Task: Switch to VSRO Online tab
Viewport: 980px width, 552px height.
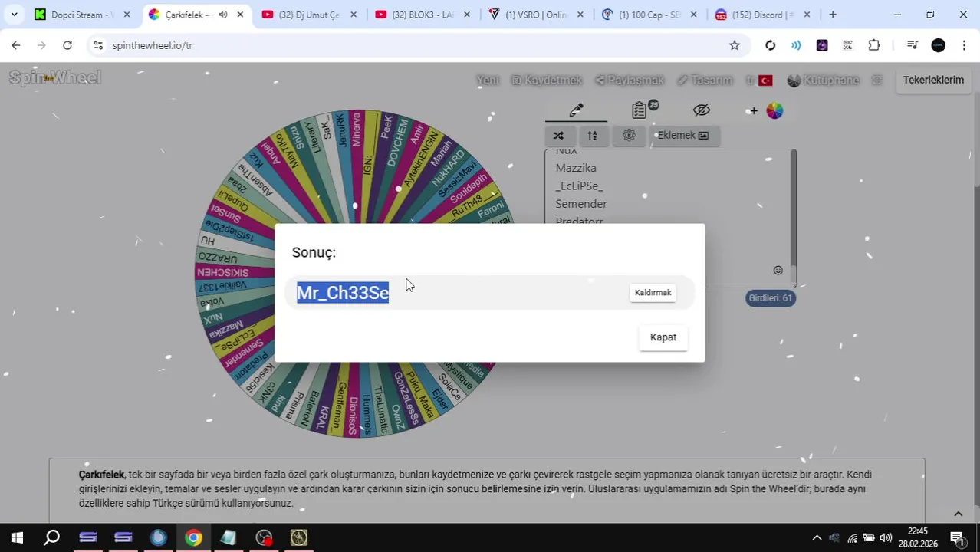Action: [x=536, y=15]
